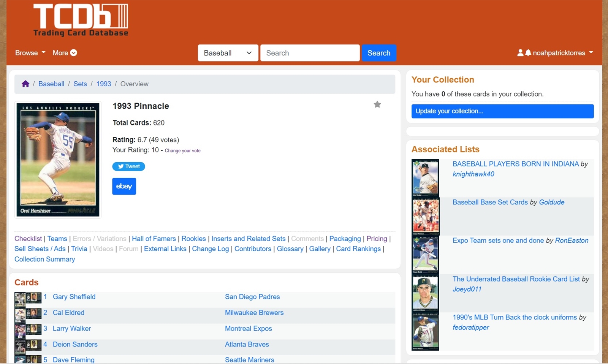This screenshot has height=364, width=608.
Task: Open Milwaukee Brewers team link
Action: click(x=254, y=313)
